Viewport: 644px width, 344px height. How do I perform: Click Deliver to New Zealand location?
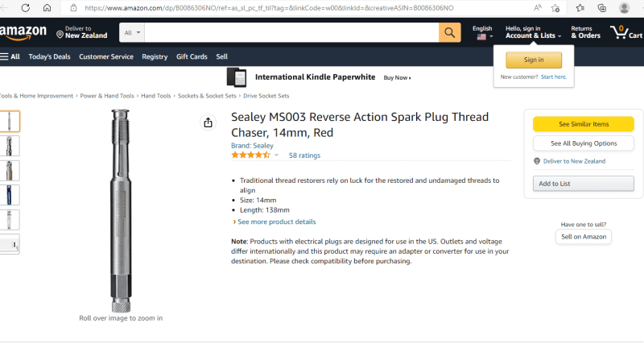[x=81, y=33]
